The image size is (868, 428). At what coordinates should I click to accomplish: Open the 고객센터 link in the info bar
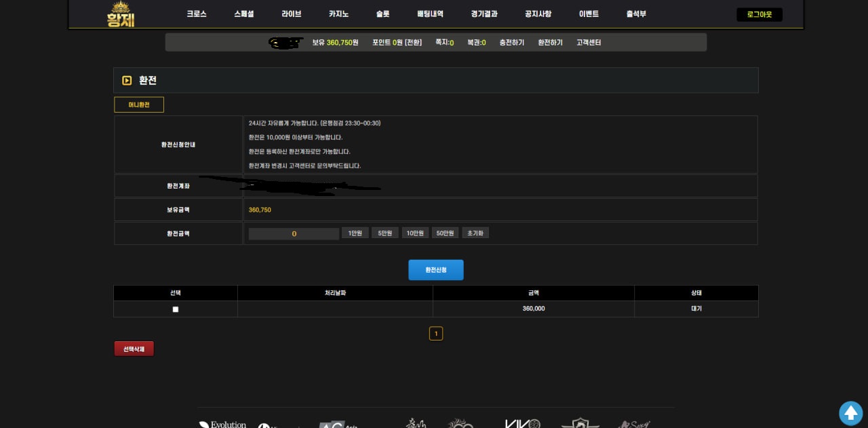click(x=589, y=43)
